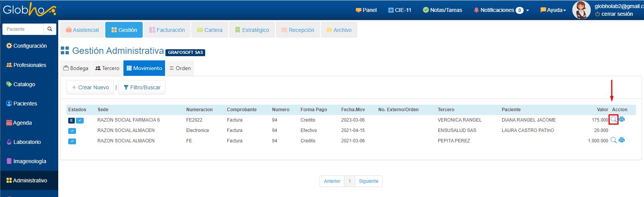This screenshot has height=197, width=644.
Task: Open the CIE-11 reference
Action: 400,10
